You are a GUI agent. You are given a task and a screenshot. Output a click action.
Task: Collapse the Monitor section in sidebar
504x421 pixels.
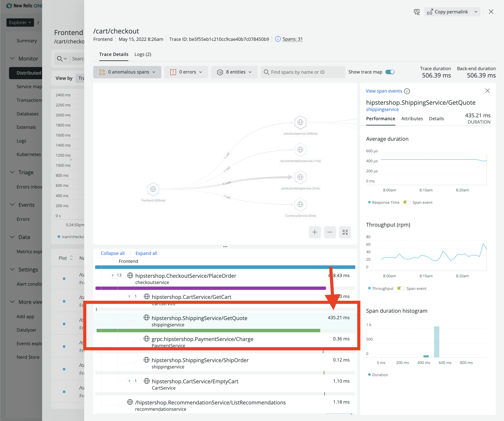[12, 58]
